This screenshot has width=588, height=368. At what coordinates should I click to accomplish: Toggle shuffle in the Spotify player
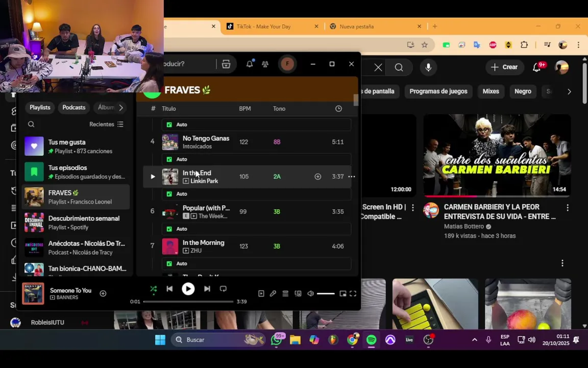tap(153, 289)
